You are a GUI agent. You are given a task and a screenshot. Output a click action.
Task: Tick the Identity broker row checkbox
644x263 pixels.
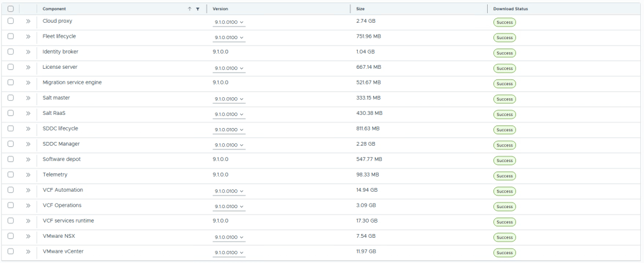11,52
